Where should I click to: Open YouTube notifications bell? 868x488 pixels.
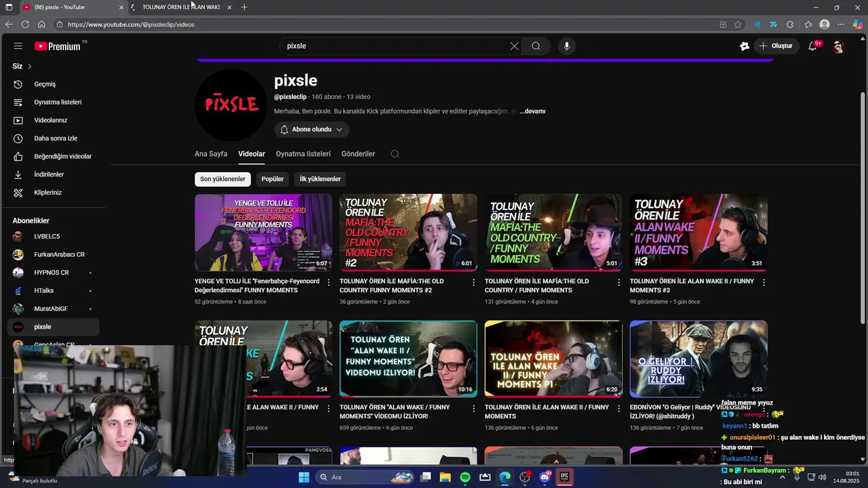[x=813, y=46]
